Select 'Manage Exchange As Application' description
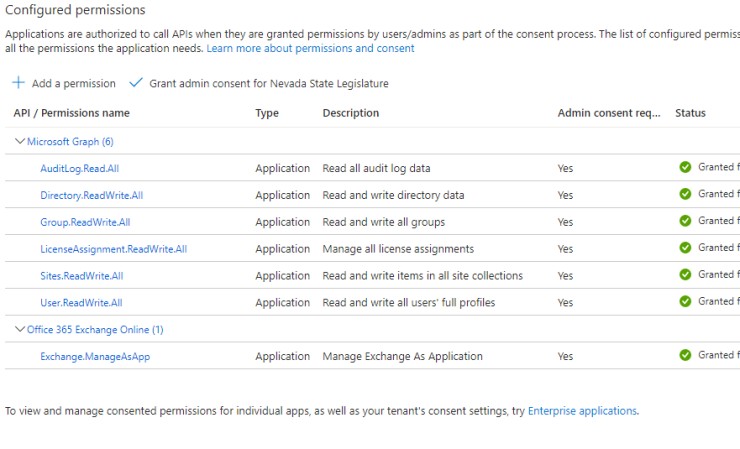This screenshot has height=449, width=740. click(x=403, y=356)
